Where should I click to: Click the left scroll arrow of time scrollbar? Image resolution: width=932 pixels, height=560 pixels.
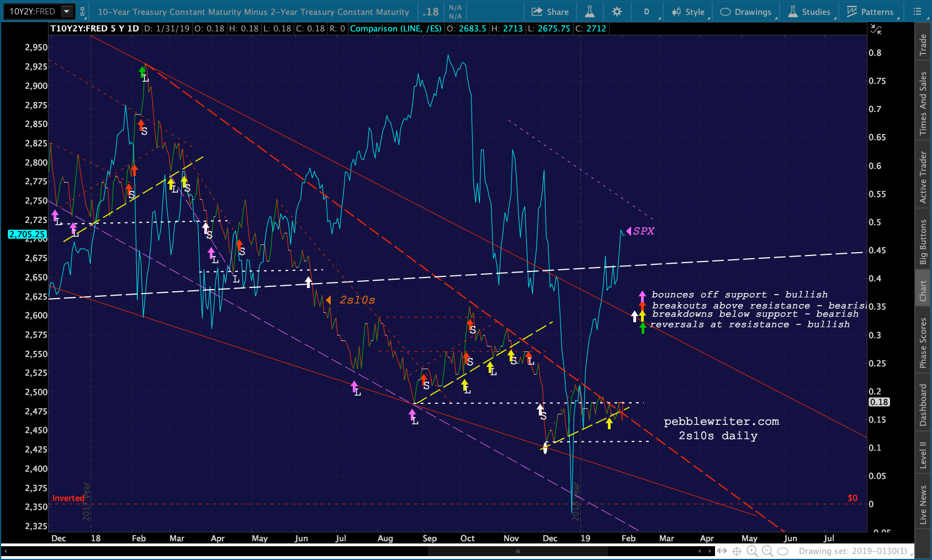click(6, 551)
